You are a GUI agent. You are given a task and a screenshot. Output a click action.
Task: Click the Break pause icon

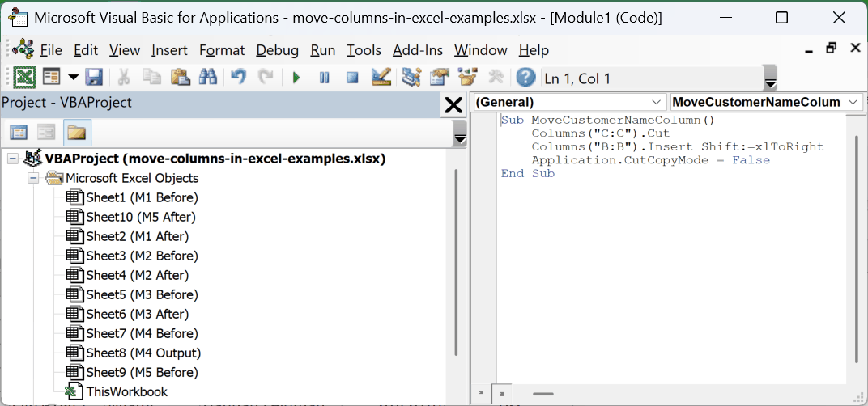[325, 78]
